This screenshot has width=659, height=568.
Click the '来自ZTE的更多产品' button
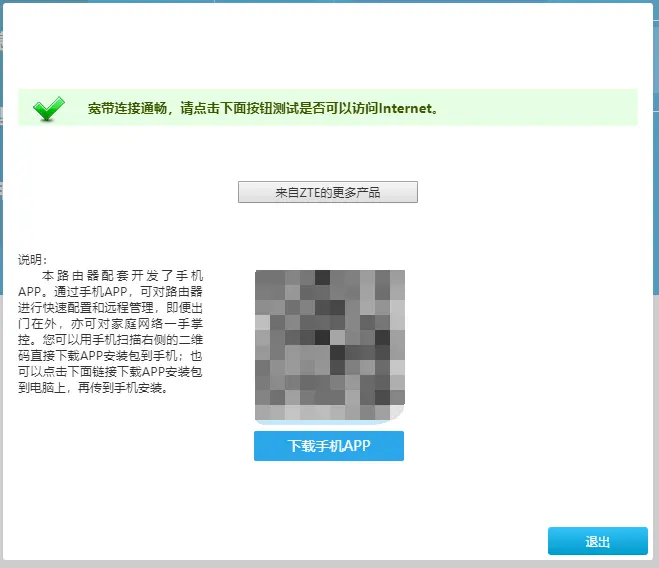click(328, 192)
